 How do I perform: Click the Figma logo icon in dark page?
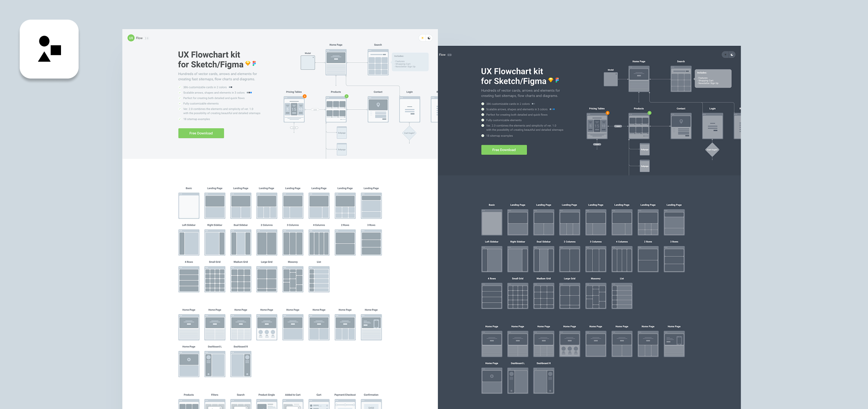(x=557, y=80)
